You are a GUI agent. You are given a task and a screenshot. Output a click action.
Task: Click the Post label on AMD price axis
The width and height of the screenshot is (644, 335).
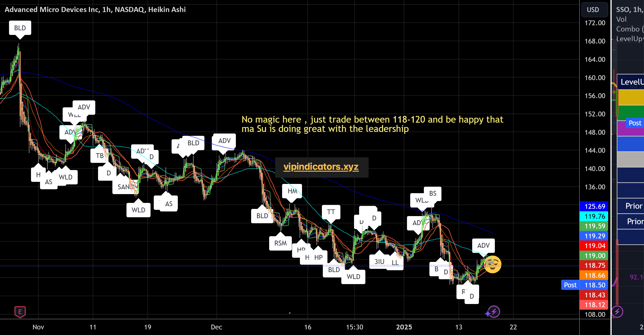(570, 285)
